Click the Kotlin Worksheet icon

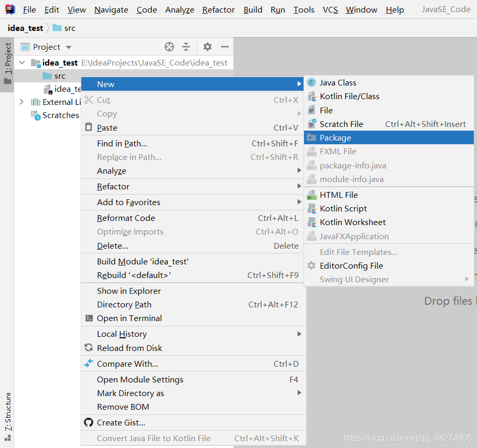coord(312,222)
